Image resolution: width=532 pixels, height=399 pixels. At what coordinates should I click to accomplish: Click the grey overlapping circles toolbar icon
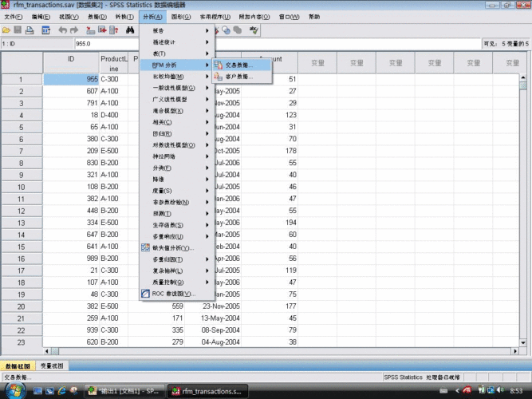pyautogui.click(x=238, y=30)
